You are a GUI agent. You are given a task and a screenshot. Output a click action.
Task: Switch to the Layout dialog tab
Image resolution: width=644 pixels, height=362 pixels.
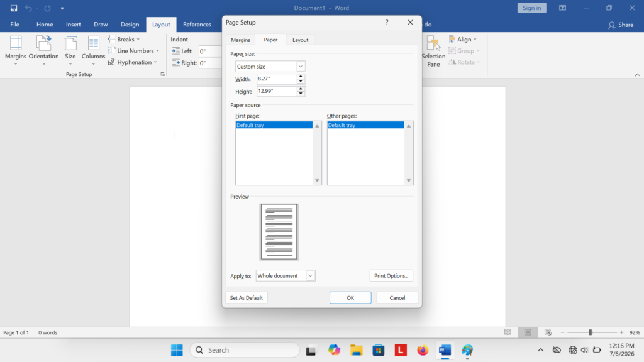coord(300,40)
